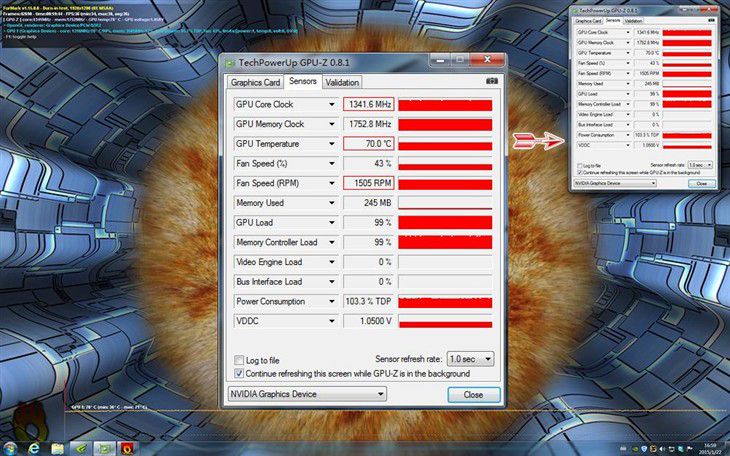Click the penguin icon in system tray

click(x=653, y=449)
